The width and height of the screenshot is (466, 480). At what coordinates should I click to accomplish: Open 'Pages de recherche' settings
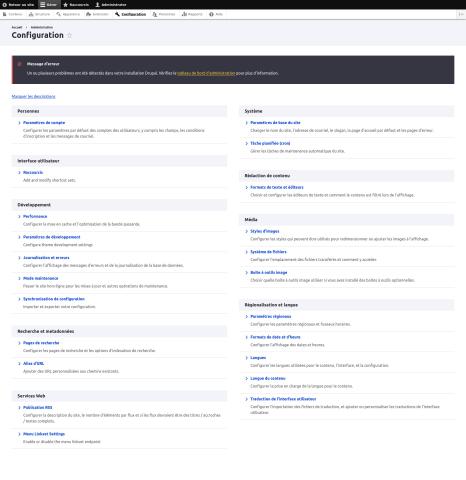[x=41, y=343]
